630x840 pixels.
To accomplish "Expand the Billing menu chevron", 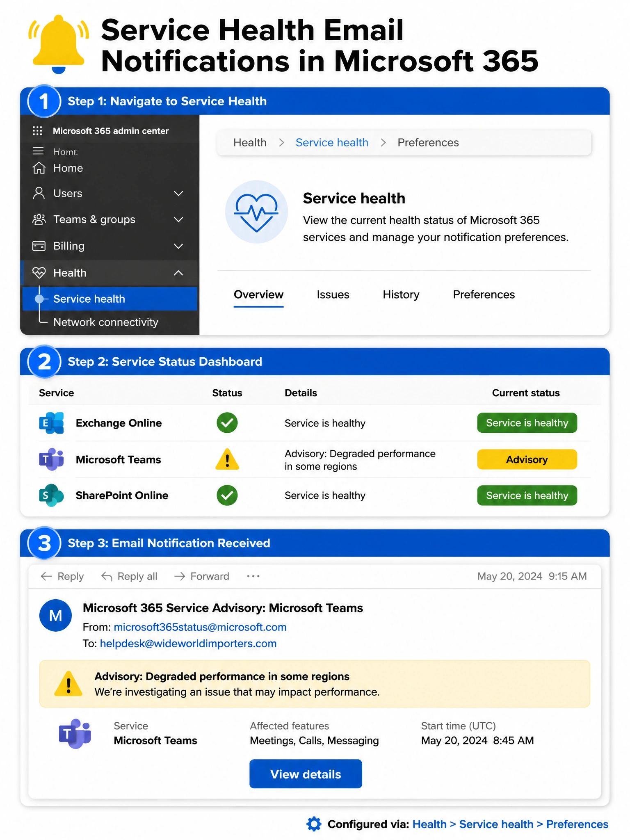I will tap(178, 246).
